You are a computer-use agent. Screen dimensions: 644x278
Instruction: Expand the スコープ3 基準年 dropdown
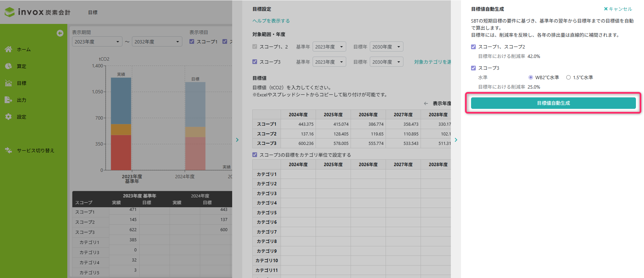[x=329, y=62]
